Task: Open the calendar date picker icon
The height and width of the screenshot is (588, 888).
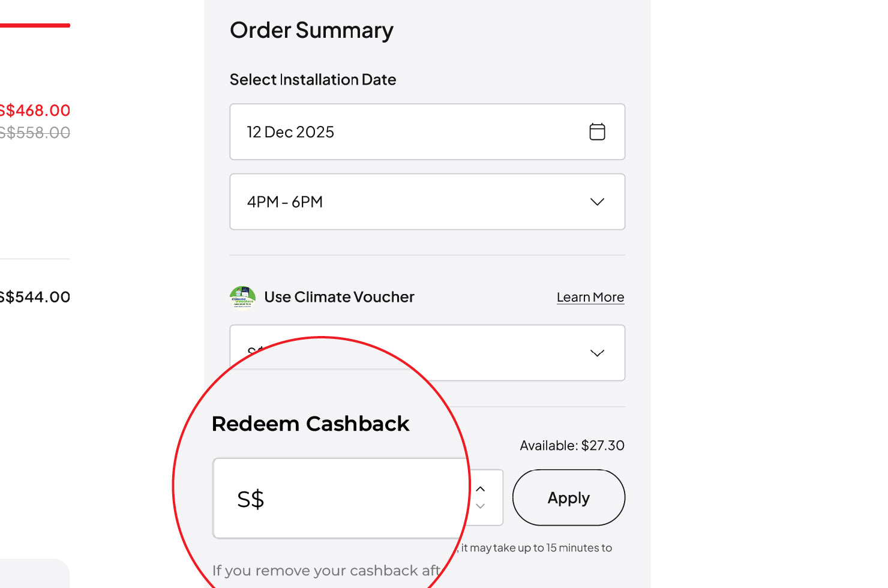Action: [597, 131]
